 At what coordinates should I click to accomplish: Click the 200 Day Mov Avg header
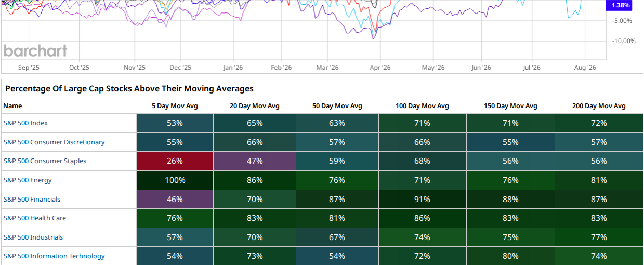(x=599, y=106)
